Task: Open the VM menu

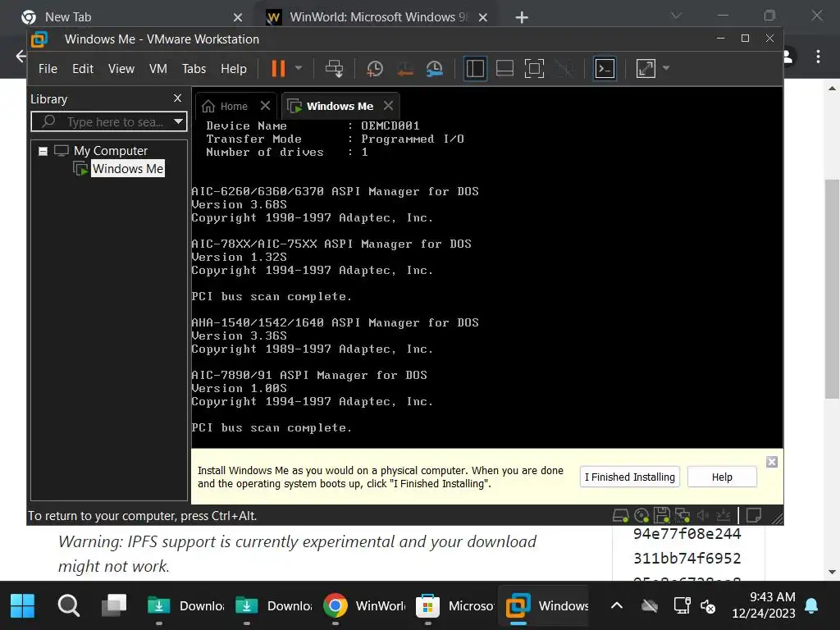Action: click(158, 69)
